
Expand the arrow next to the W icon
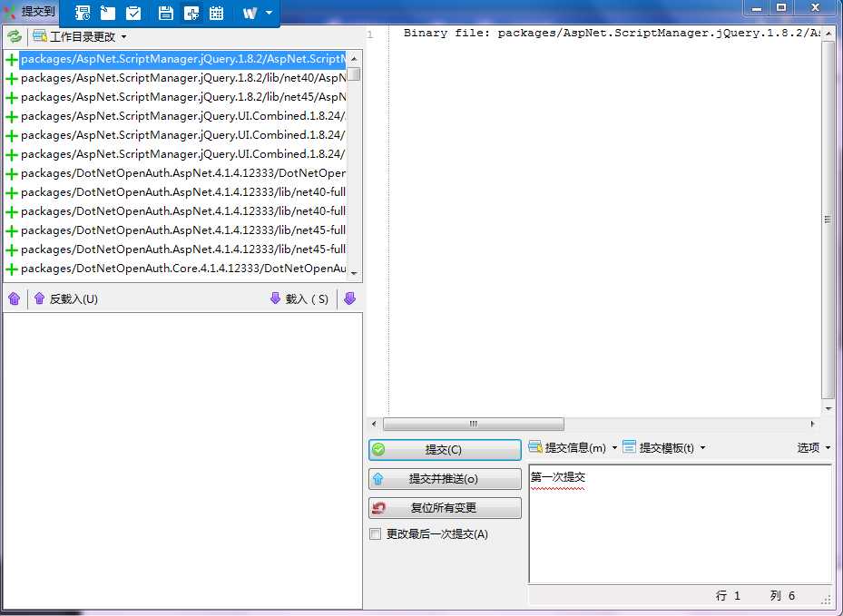[x=269, y=13]
